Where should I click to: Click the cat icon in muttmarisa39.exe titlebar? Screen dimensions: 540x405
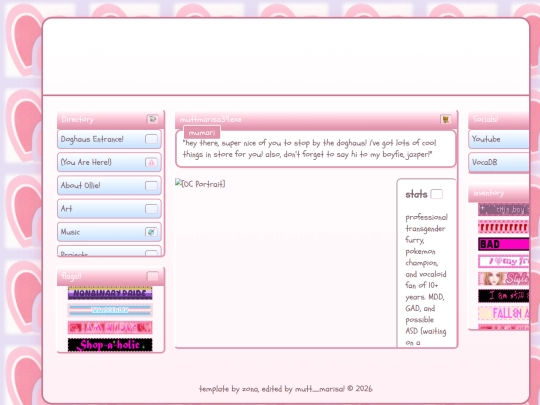445,119
